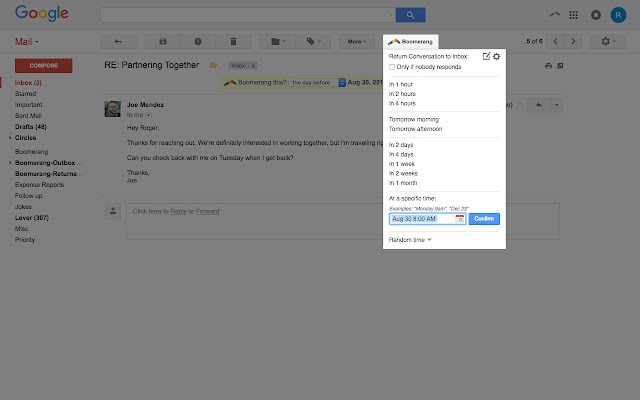
Task: Open Boomerang note edit icon
Action: (486, 56)
